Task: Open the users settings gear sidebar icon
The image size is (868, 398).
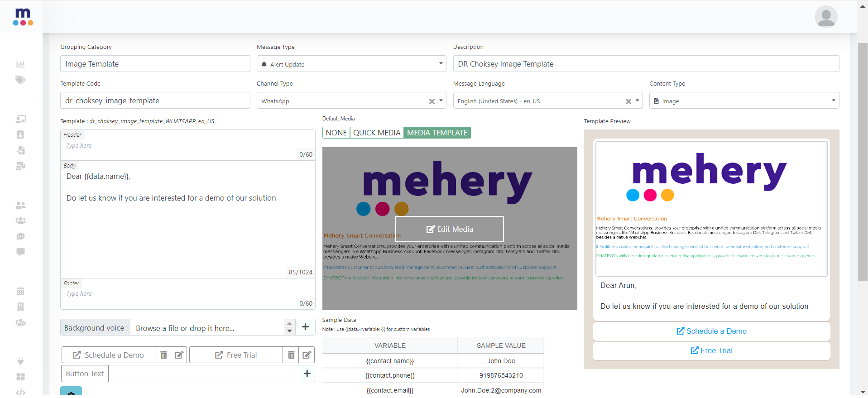Action: click(20, 322)
